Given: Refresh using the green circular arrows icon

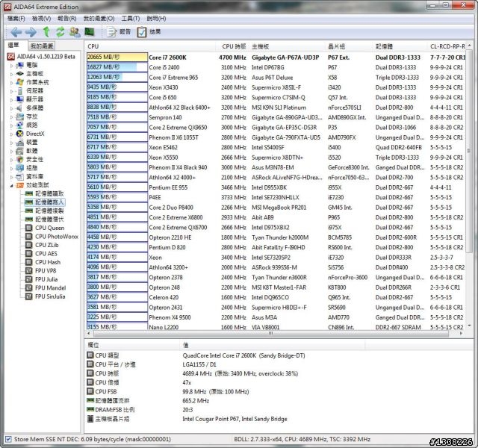Looking at the screenshot, I should 60,31.
